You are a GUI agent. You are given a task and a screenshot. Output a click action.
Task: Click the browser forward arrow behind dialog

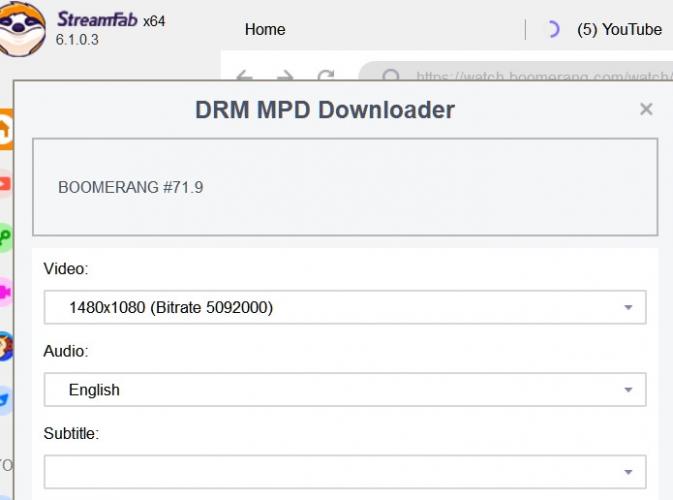(285, 75)
